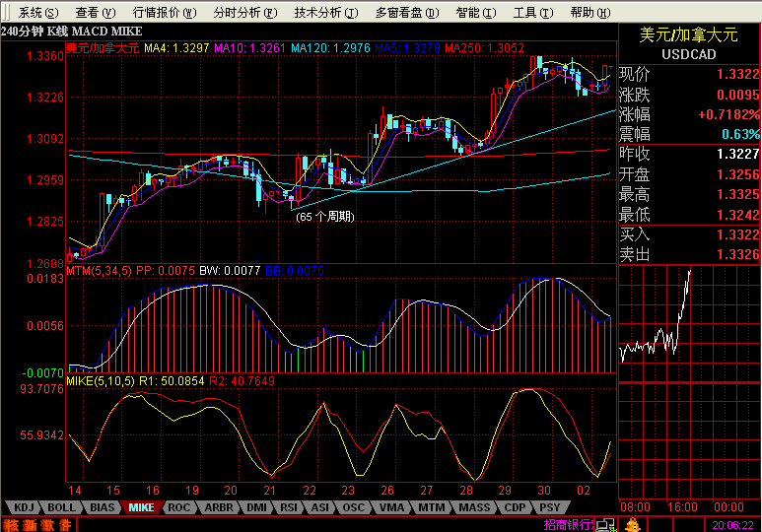Click the 卖出 price 1.3326

737,254
